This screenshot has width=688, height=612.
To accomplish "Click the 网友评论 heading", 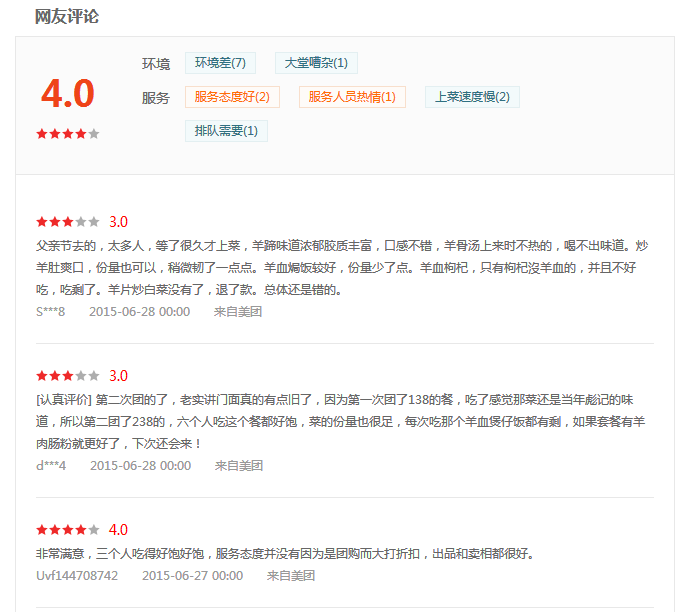I will tap(67, 17).
